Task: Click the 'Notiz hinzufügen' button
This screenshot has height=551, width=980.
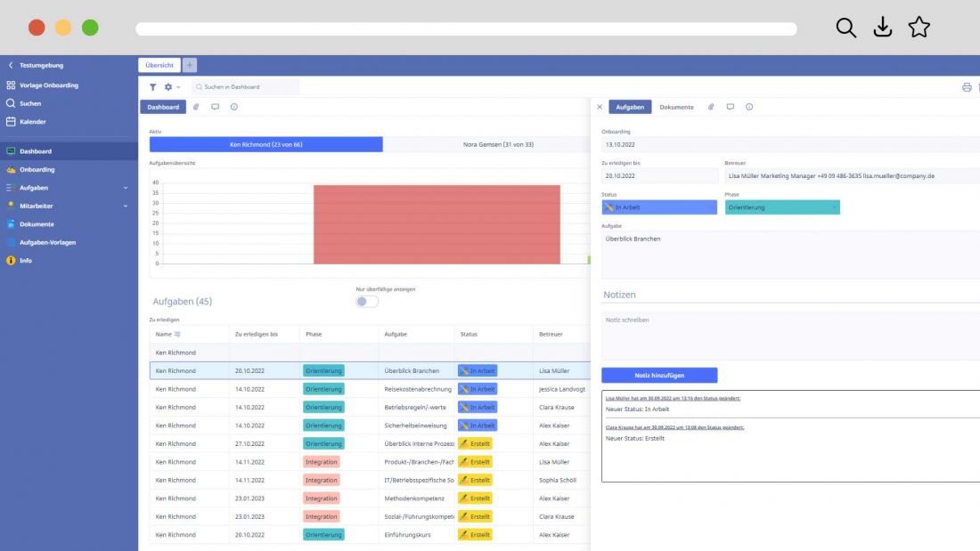Action: coord(658,376)
